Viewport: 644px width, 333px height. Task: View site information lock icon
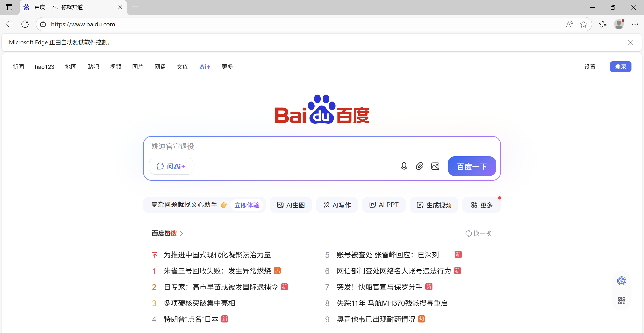coord(43,24)
